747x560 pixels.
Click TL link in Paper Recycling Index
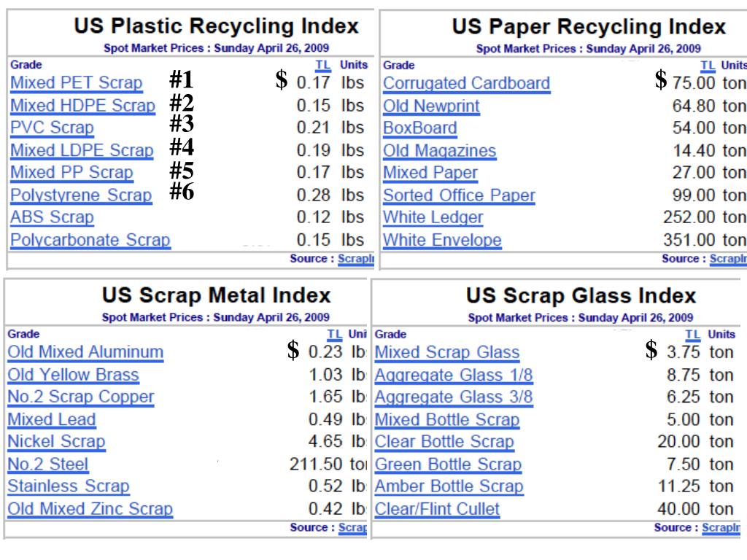coord(708,65)
